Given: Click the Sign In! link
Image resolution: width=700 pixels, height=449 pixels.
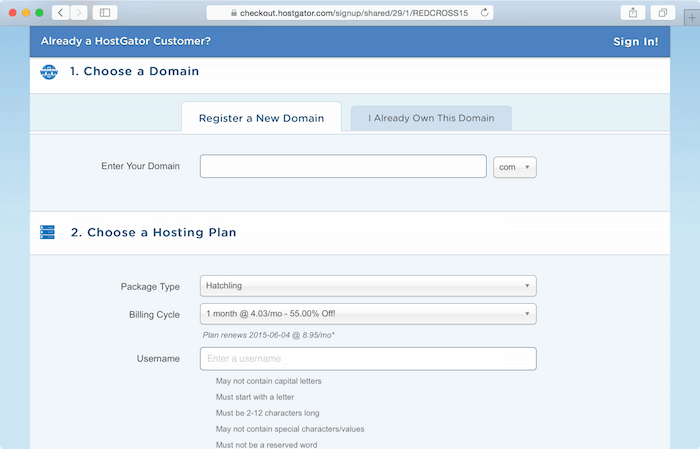Looking at the screenshot, I should [x=635, y=42].
